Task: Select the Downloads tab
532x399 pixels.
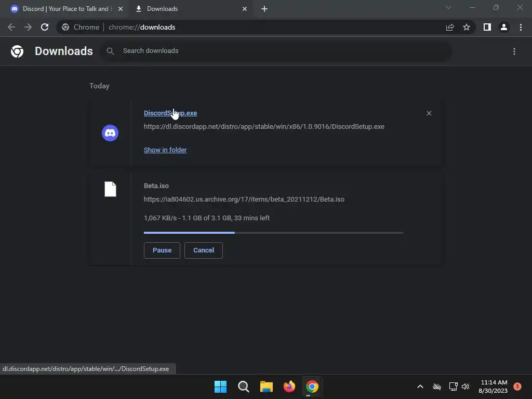Action: pyautogui.click(x=190, y=9)
